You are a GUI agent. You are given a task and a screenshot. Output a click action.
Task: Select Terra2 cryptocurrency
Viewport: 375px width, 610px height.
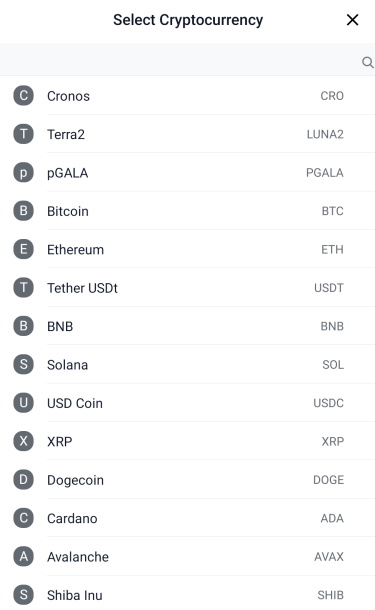(188, 134)
